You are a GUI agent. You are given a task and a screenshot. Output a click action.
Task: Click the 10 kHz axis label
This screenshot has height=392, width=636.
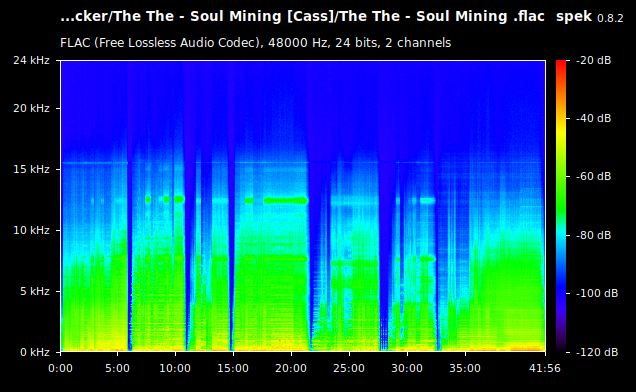point(31,230)
